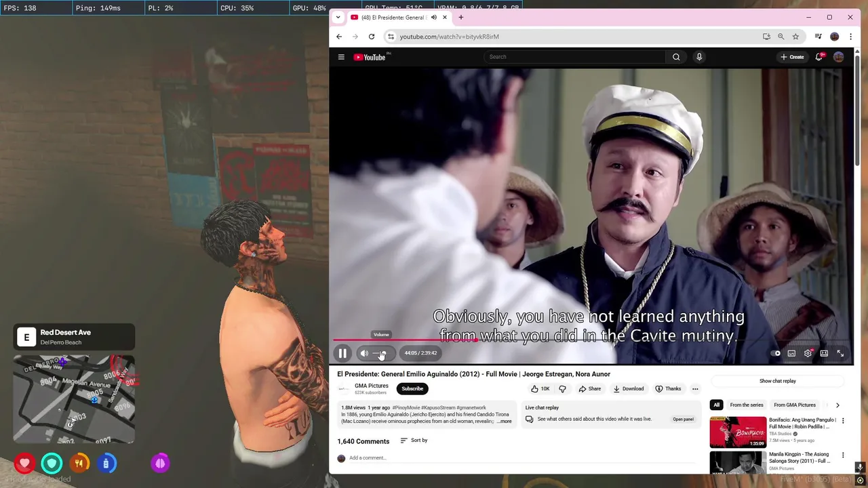Go to YouTube home via the logo

click(x=370, y=57)
